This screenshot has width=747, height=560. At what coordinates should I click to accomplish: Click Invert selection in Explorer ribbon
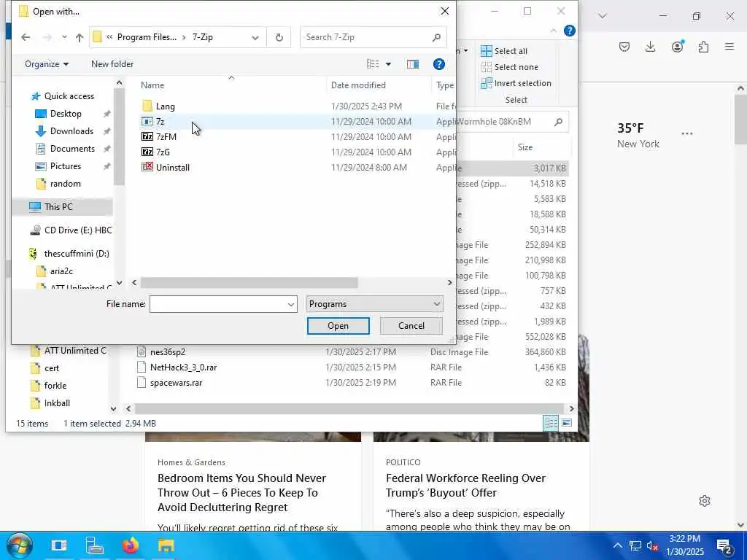[516, 83]
